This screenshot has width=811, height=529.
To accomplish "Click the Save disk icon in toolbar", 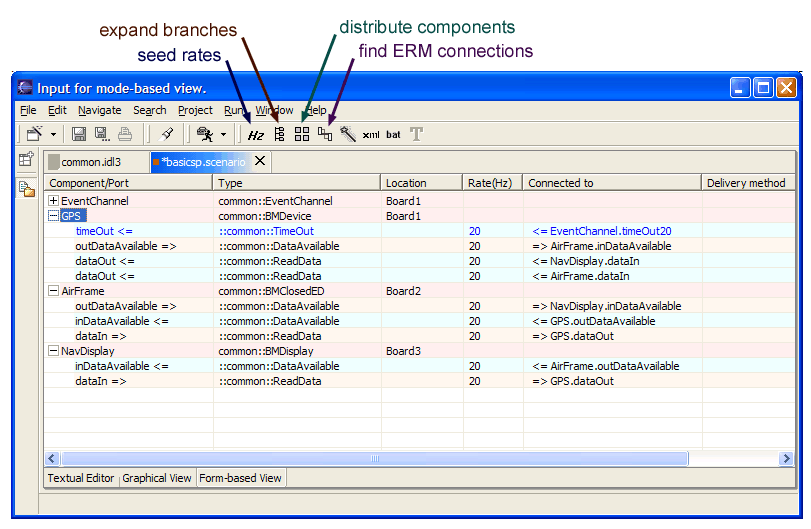I will point(79,134).
